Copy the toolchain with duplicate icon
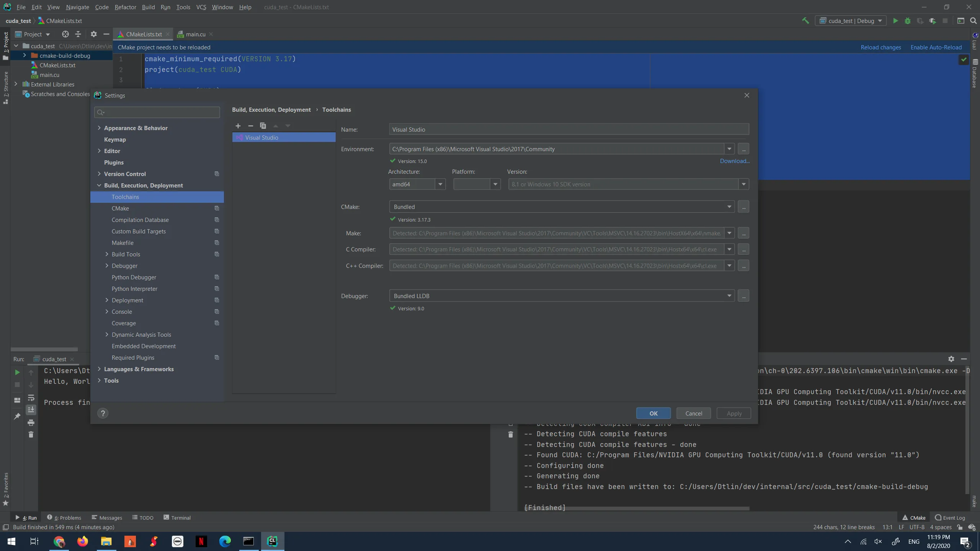The width and height of the screenshot is (980, 551). [263, 126]
